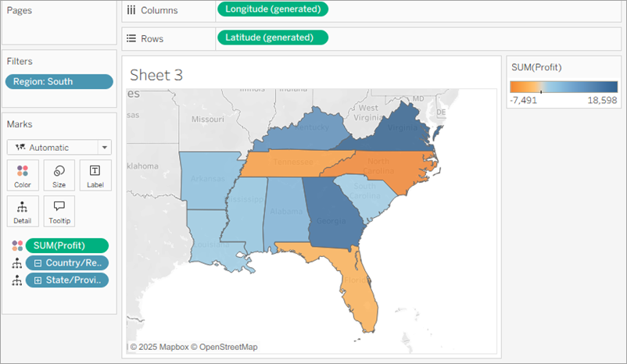The width and height of the screenshot is (627, 364).
Task: Open the Detail marks card
Action: pos(23,211)
